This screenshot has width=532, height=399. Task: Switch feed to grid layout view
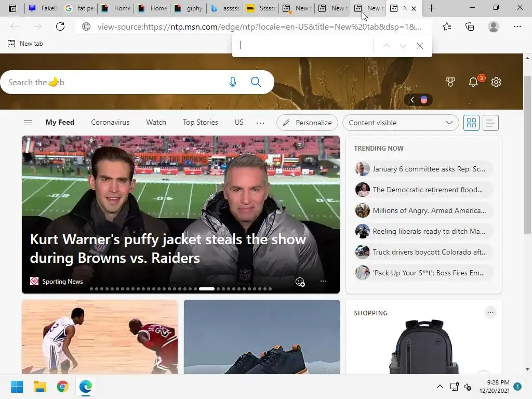(x=471, y=123)
